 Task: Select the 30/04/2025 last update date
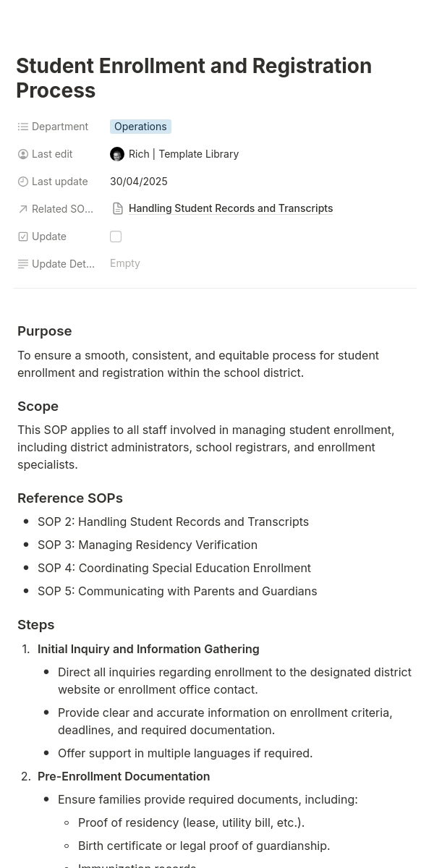pos(139,182)
